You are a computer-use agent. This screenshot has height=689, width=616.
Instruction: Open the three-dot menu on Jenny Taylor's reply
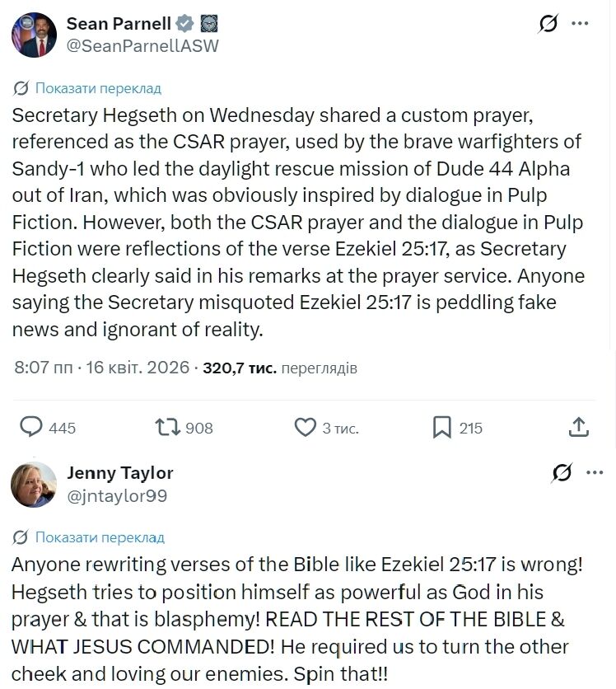(x=595, y=473)
